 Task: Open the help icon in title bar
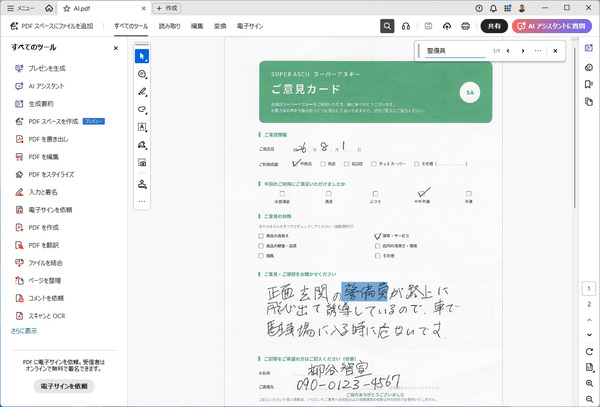click(479, 8)
